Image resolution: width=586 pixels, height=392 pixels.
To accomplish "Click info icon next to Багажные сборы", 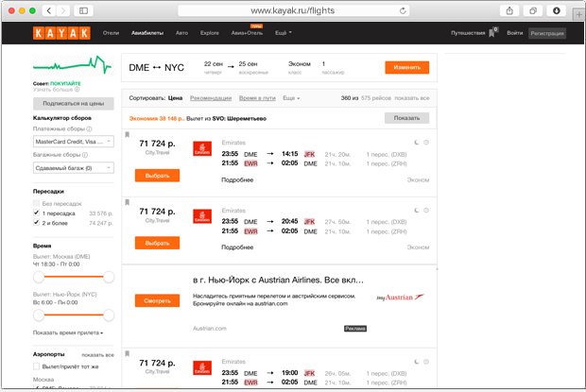I will coord(85,155).
